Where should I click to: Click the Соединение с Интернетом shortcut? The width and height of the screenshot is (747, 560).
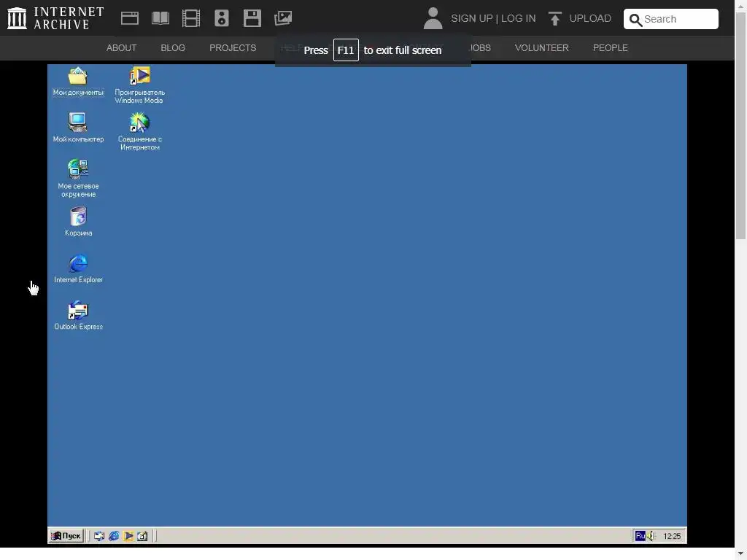pyautogui.click(x=139, y=131)
